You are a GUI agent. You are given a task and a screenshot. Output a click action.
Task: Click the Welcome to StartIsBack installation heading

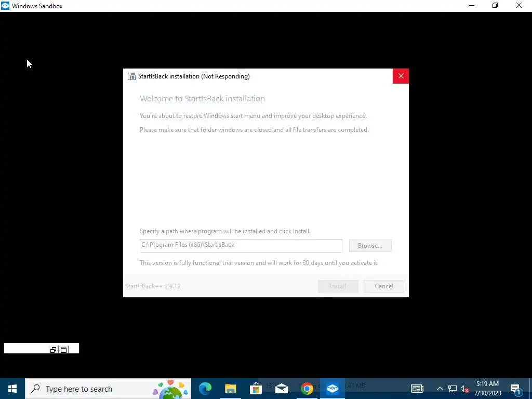pyautogui.click(x=202, y=99)
